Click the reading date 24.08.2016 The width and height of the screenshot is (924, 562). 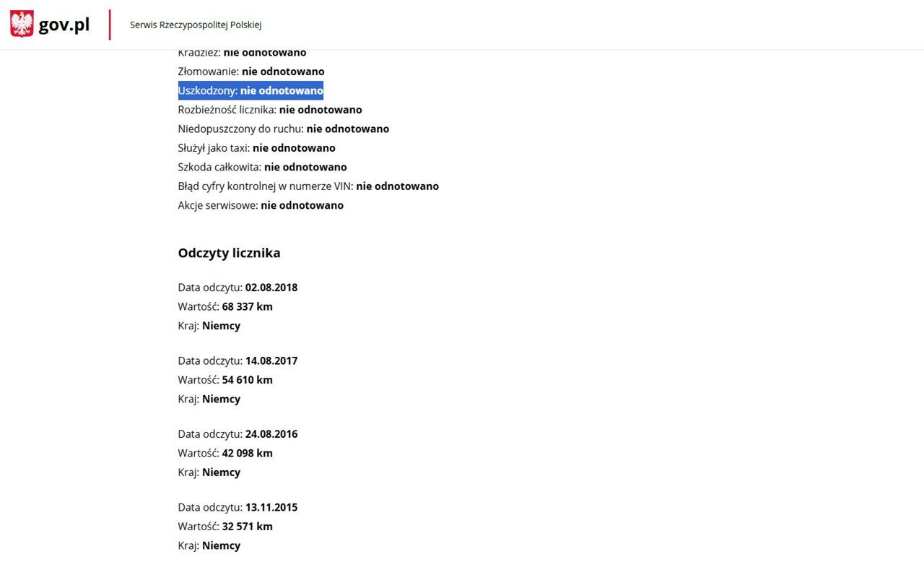(x=271, y=434)
